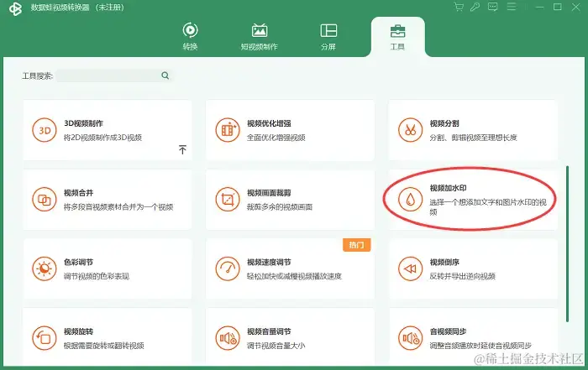This screenshot has height=370, width=588.
Task: Click the 视频旋转 title text
Action: (78, 331)
